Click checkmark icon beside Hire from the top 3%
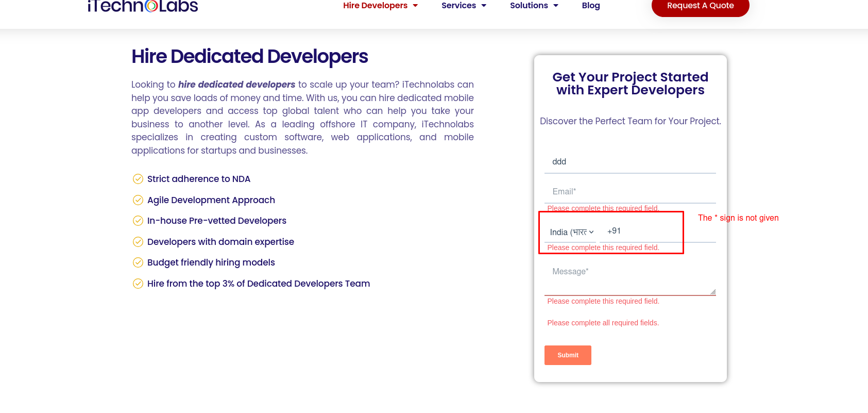The image size is (868, 413). click(x=138, y=284)
